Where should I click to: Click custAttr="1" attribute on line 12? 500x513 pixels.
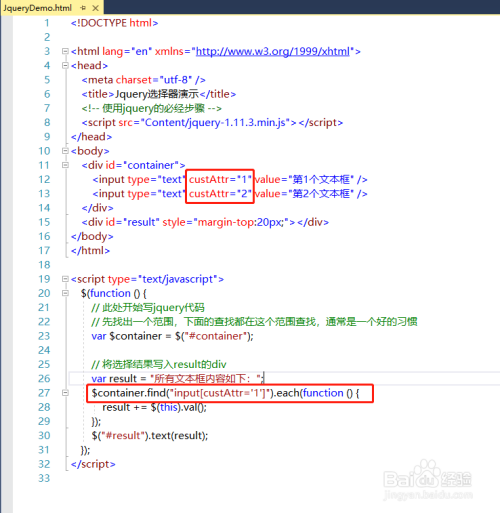tap(220, 180)
